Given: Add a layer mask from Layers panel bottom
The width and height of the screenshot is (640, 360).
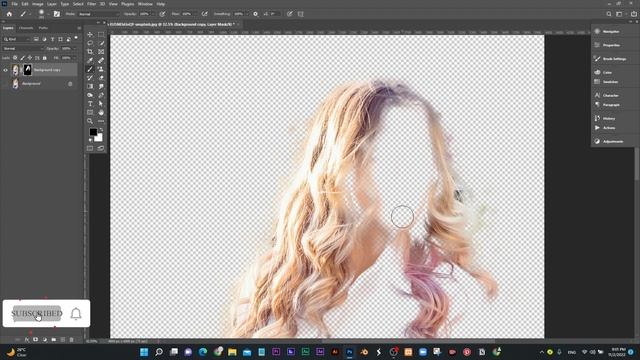Looking at the screenshot, I should point(36,340).
